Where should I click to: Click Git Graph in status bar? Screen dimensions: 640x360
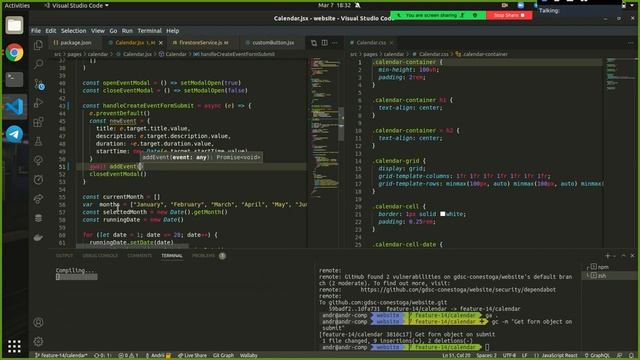coord(223,356)
